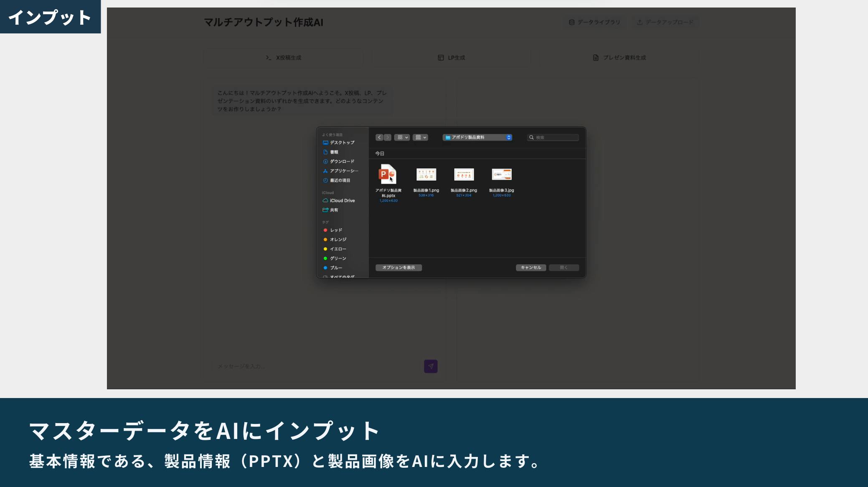This screenshot has height=487, width=868.
Task: Open 最近の項目 in sidebar
Action: click(x=340, y=180)
